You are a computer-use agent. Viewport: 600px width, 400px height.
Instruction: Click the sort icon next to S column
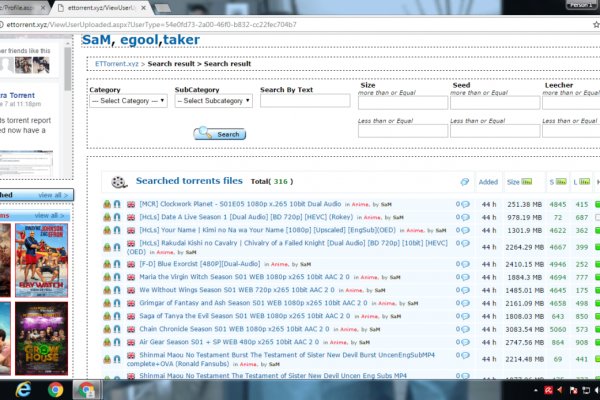coord(562,182)
